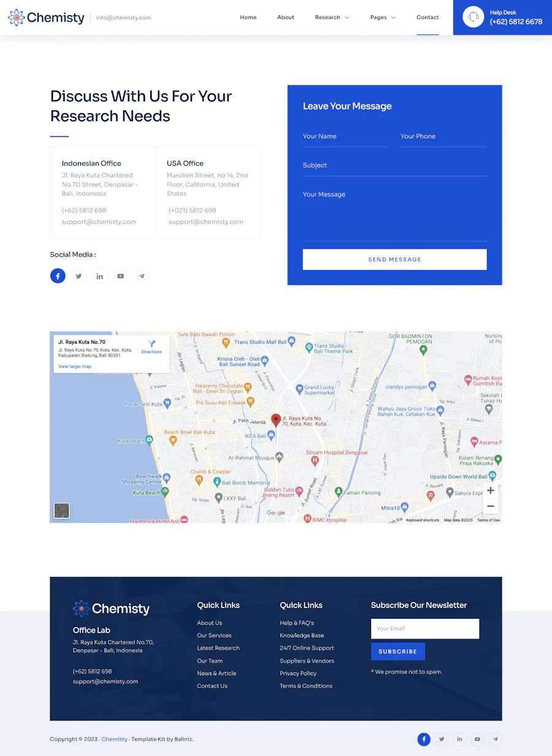Click View larger map link
This screenshot has width=552, height=756.
75,366
